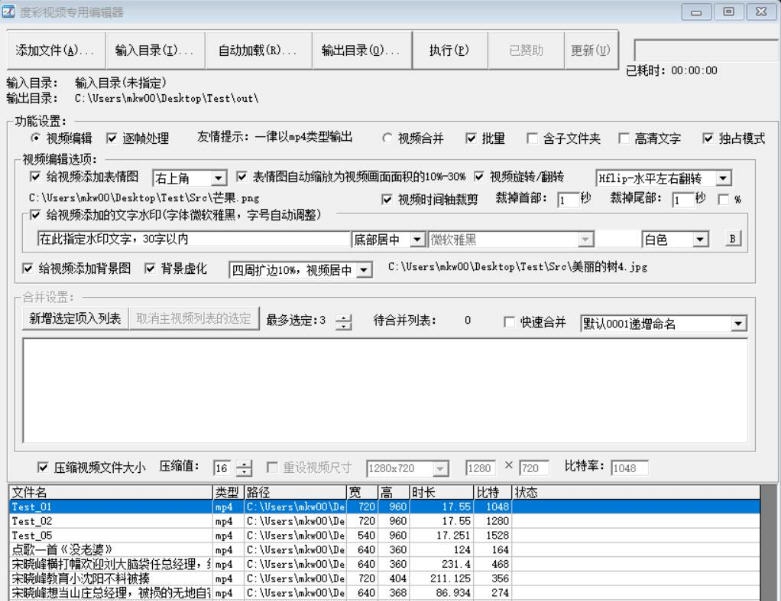
Task: Click the 211.125 duration cell
Action: pyautogui.click(x=441, y=579)
